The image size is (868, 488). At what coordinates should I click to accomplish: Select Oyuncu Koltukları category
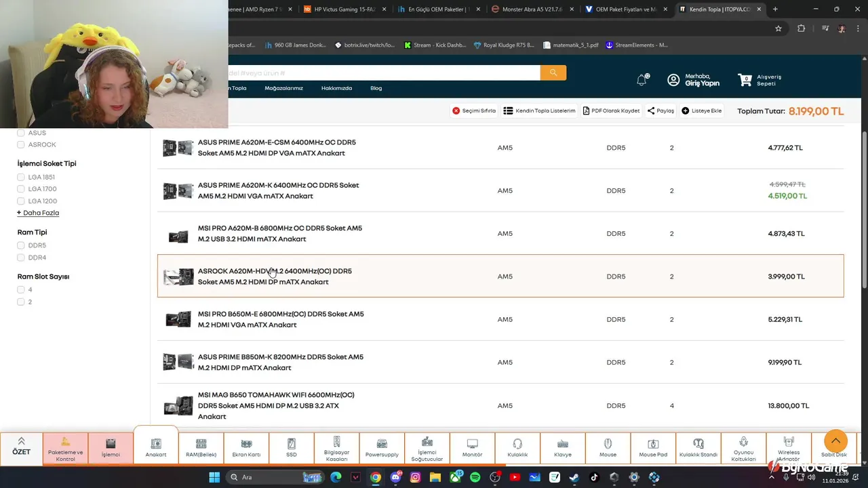[x=743, y=449]
